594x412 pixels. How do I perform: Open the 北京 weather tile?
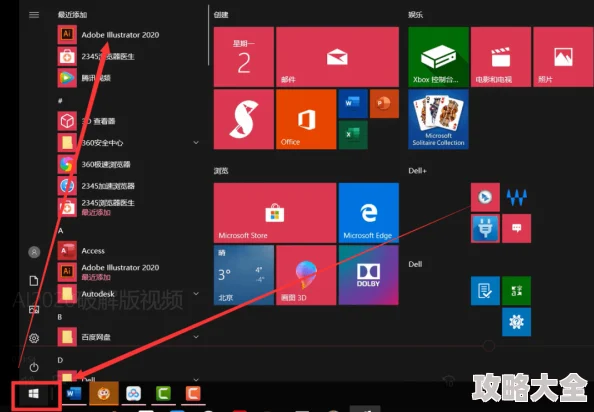tap(244, 275)
